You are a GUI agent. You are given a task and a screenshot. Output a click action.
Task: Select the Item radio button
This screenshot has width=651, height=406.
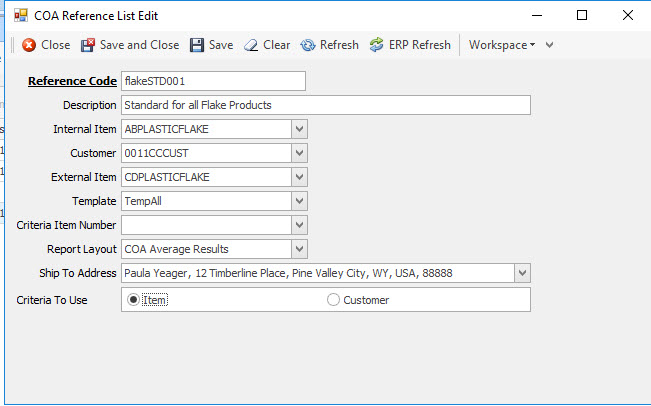133,300
